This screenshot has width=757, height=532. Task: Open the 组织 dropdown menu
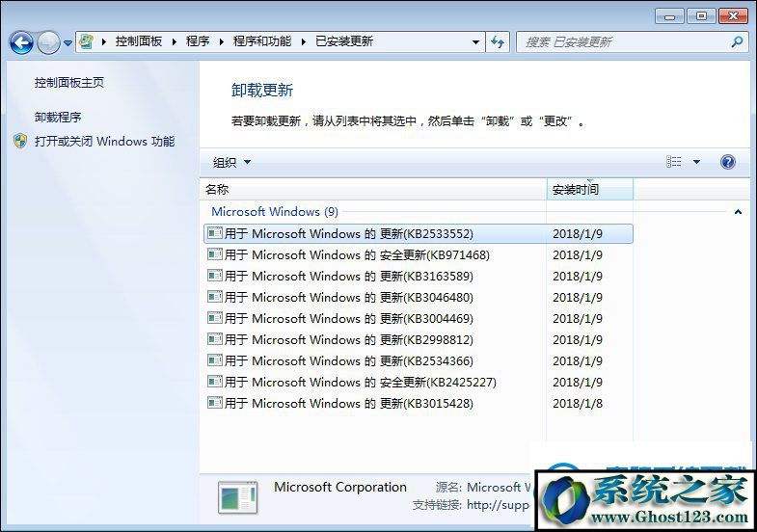tap(231, 162)
